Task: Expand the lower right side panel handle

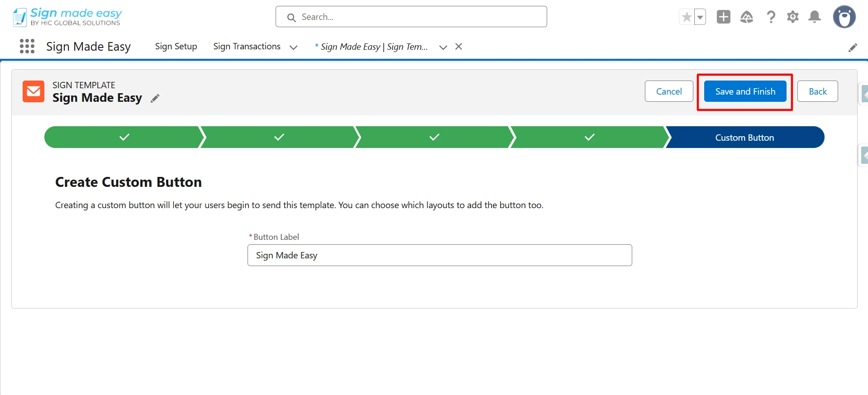Action: (864, 156)
